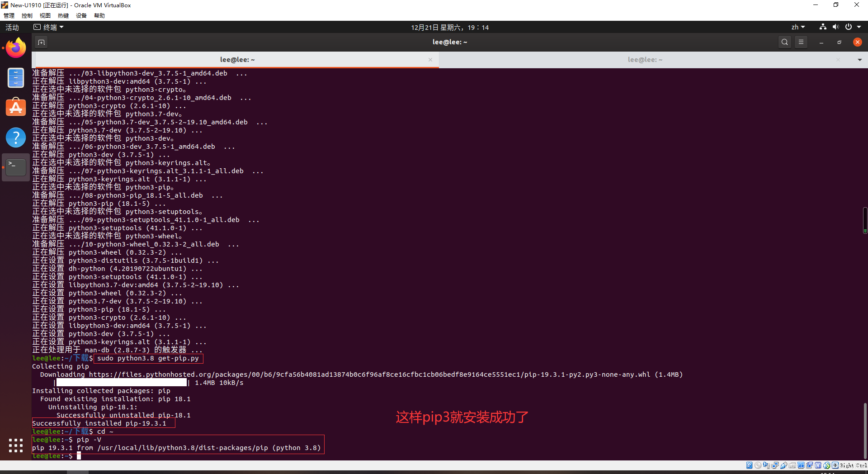
Task: Open the Help icon in the dock
Action: (16, 137)
